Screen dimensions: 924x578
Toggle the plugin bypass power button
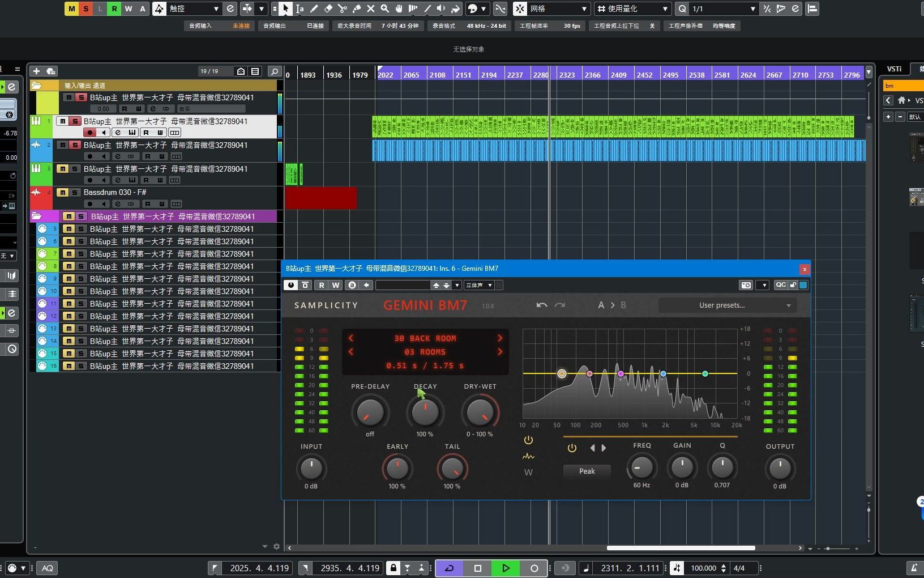[x=291, y=285]
